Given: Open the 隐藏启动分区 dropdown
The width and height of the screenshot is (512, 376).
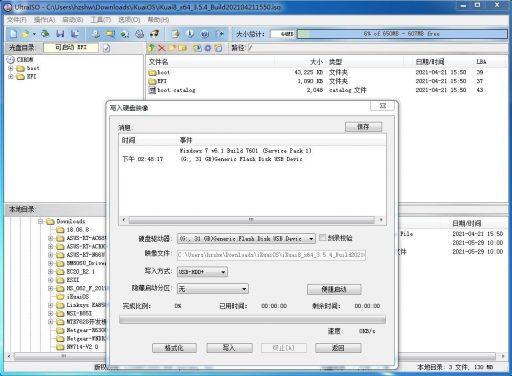Looking at the screenshot, I should click(244, 289).
